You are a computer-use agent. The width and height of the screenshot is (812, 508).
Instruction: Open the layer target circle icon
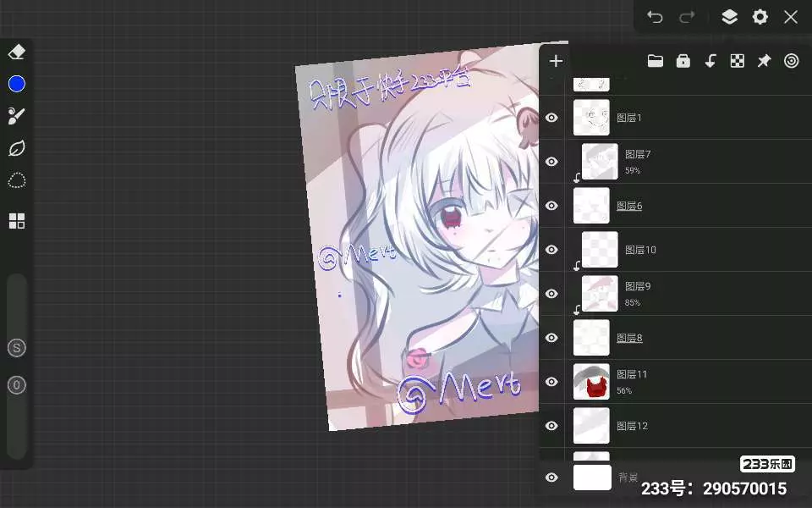[x=792, y=61]
